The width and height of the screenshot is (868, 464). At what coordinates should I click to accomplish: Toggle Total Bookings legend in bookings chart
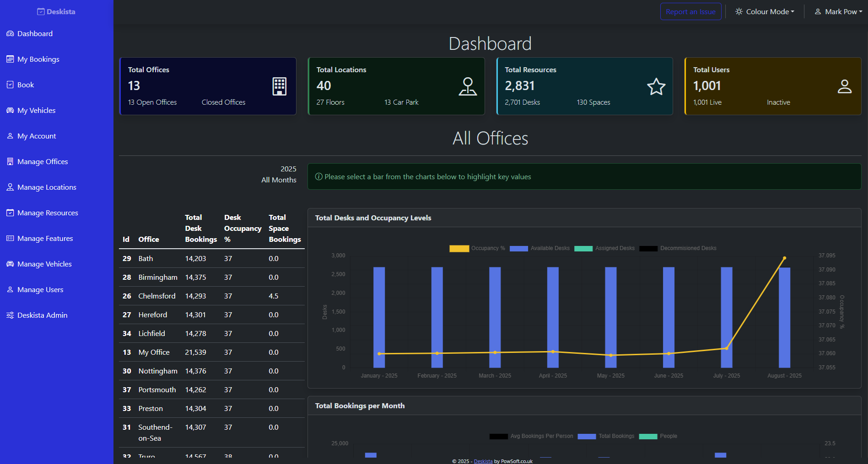pyautogui.click(x=606, y=436)
